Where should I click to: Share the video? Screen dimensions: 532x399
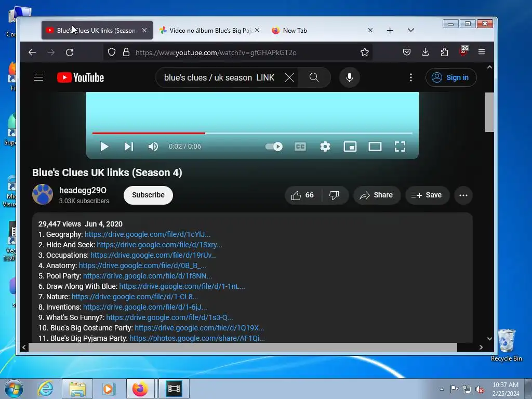tap(377, 195)
